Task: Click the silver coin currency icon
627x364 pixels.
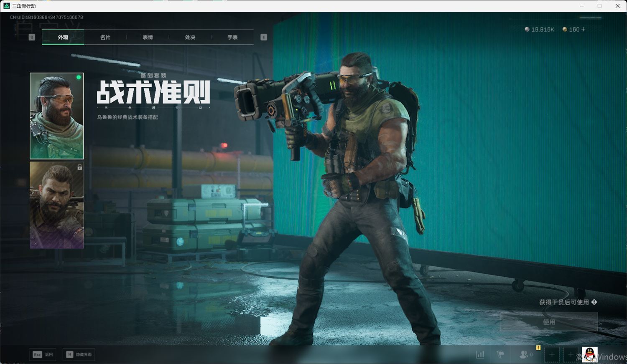Action: [x=527, y=29]
